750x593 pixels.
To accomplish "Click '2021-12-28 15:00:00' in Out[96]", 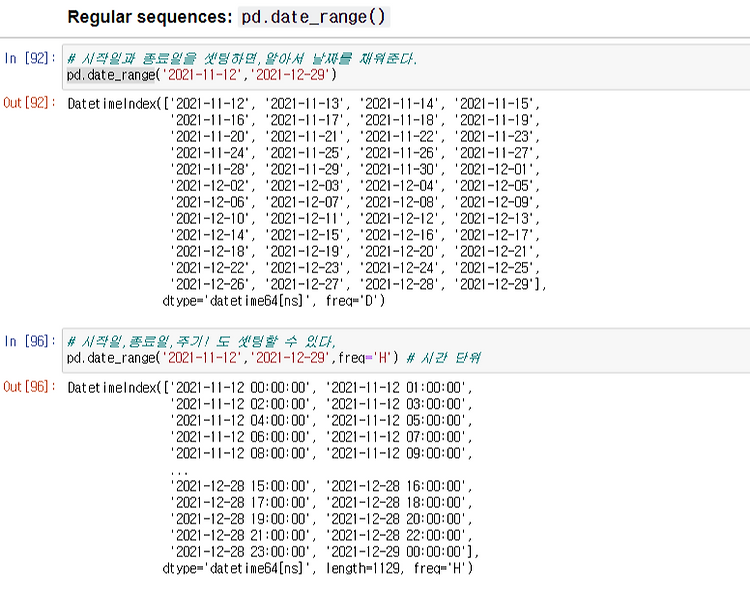I will coord(241,486).
